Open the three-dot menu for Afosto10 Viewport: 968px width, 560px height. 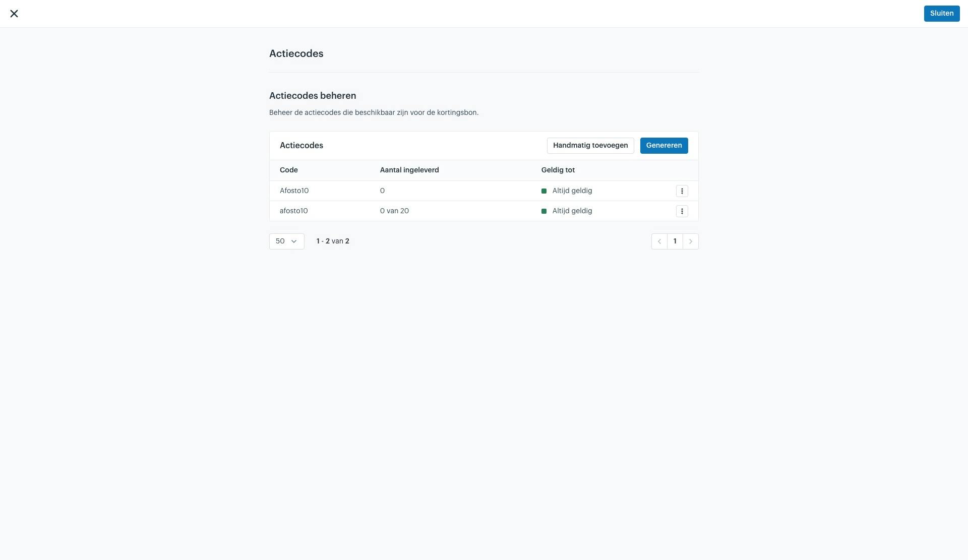pyautogui.click(x=682, y=191)
